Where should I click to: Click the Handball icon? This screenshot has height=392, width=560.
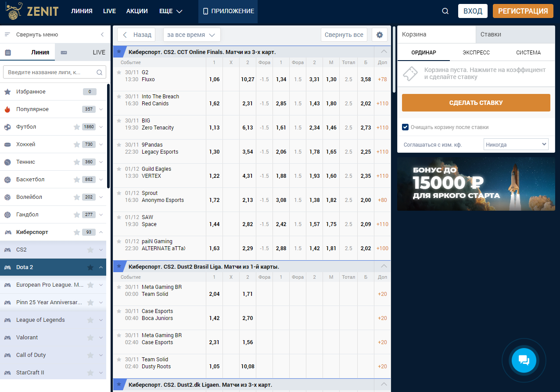tap(7, 215)
